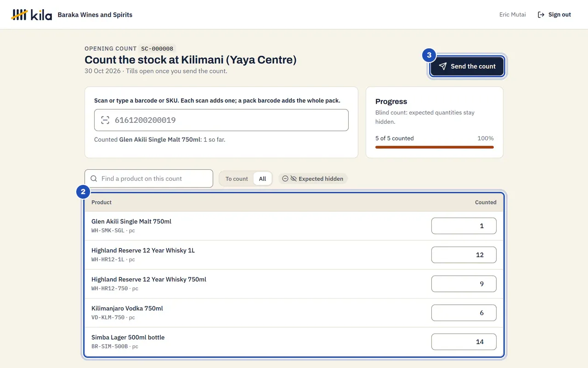
Task: Click the barcode scan icon
Action: click(x=105, y=120)
